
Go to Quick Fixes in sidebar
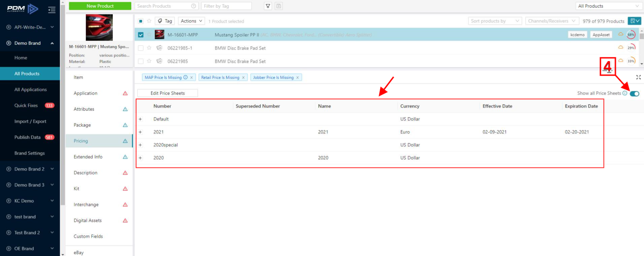30,105
